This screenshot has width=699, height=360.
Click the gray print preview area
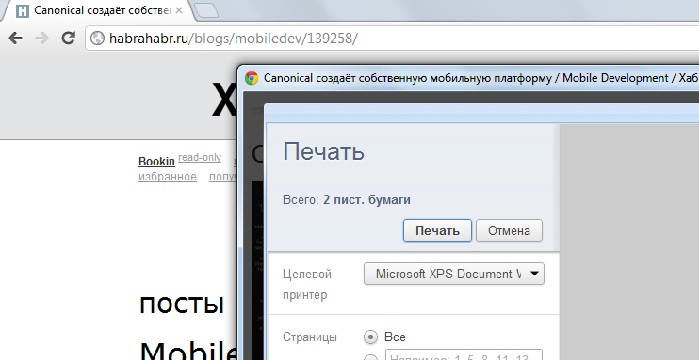point(629,242)
